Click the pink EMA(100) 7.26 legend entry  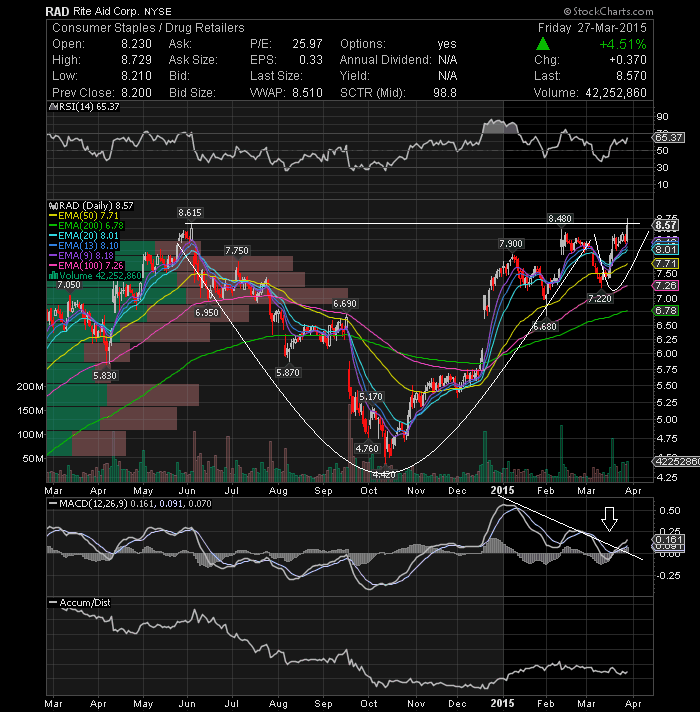86,266
